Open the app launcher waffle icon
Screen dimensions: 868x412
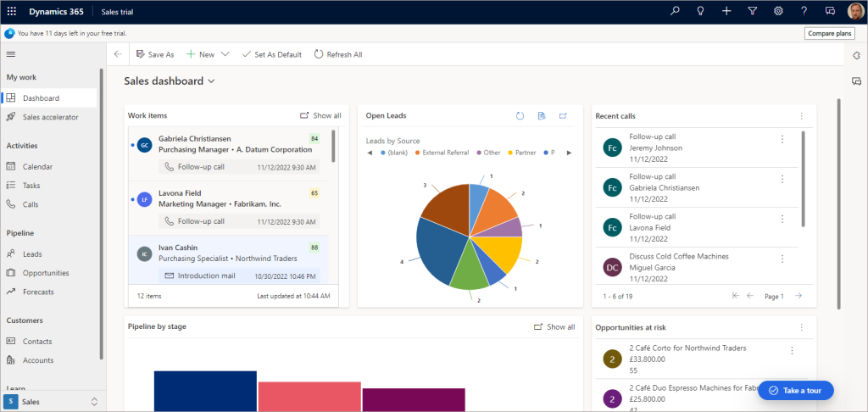[x=12, y=11]
